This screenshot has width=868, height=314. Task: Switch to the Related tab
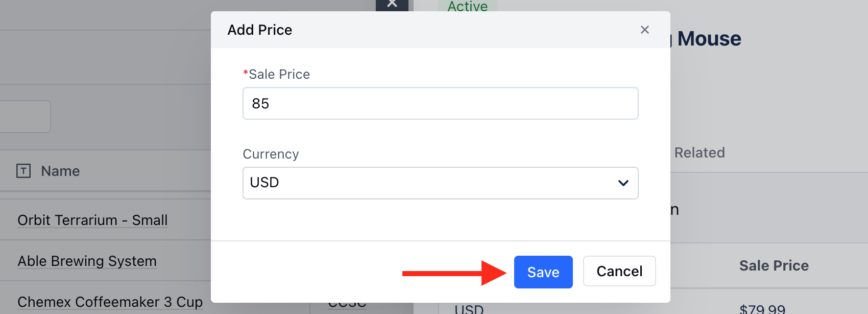[700, 152]
